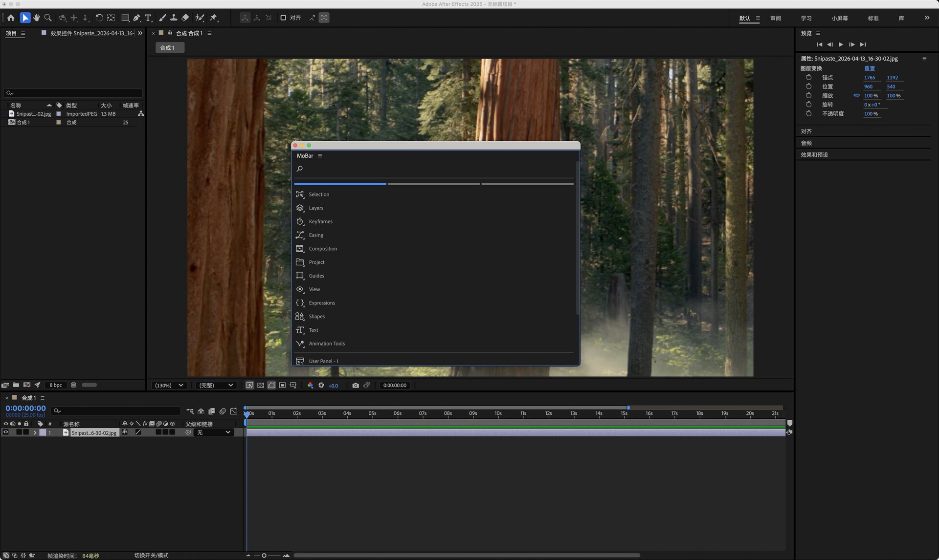
Task: Select the Zoom magnifier tool
Action: (48, 18)
